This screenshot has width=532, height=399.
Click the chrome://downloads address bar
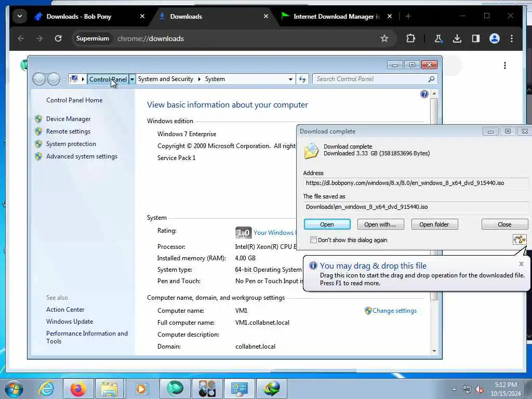(234, 38)
